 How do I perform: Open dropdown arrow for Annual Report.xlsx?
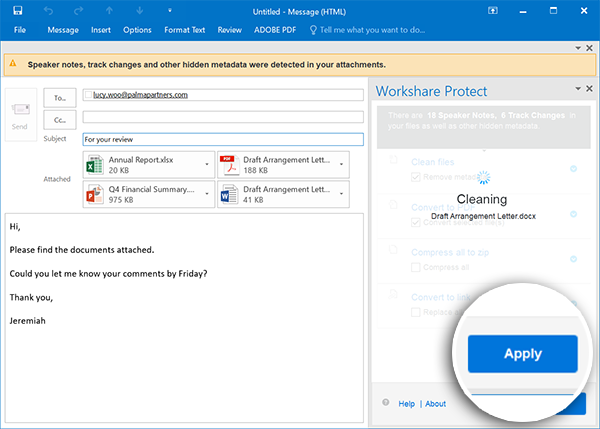[x=207, y=164]
